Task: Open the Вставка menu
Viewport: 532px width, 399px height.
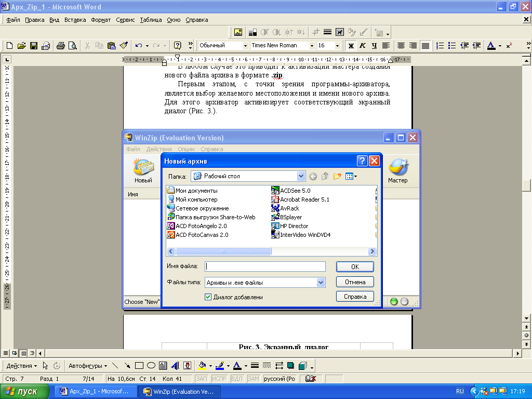Action: click(x=75, y=20)
